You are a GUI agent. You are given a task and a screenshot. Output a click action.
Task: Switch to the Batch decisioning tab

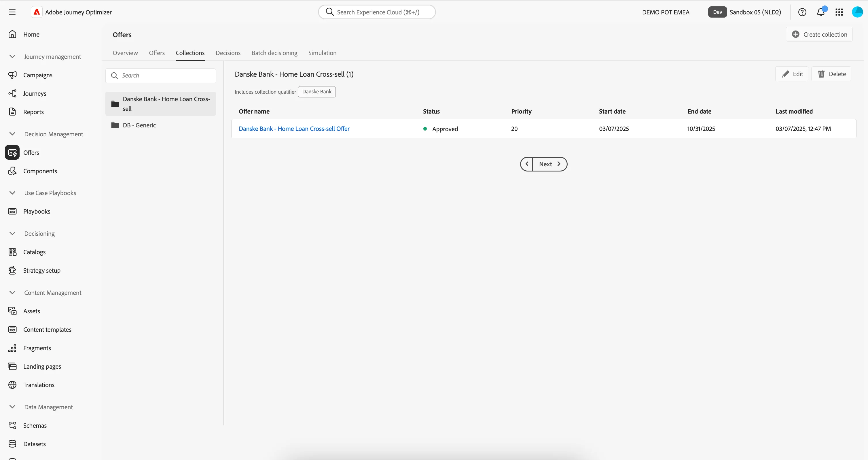click(274, 53)
